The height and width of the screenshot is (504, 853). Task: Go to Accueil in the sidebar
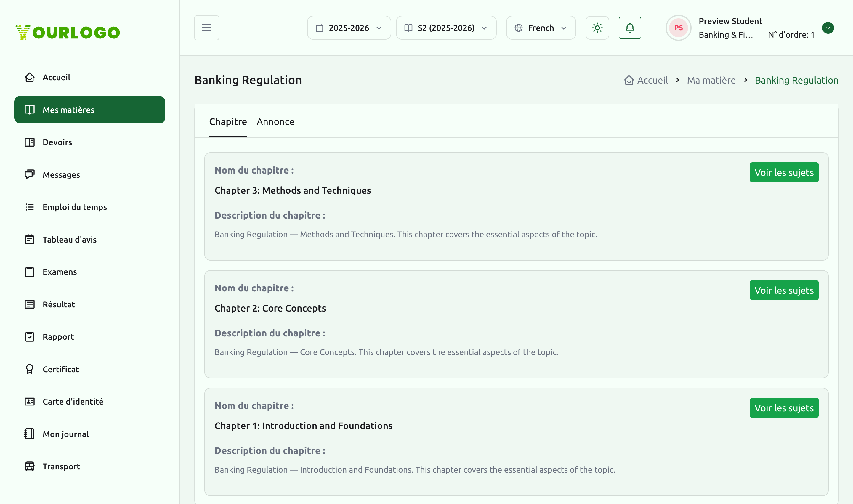coord(90,77)
